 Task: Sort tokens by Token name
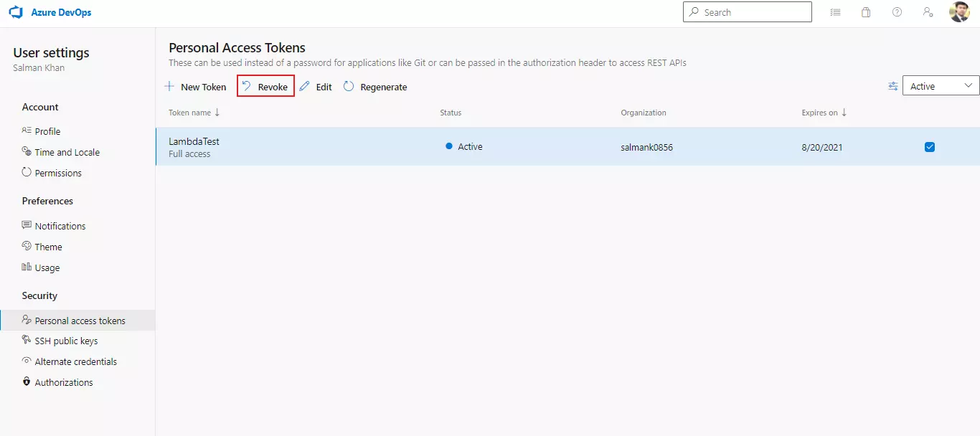point(193,113)
